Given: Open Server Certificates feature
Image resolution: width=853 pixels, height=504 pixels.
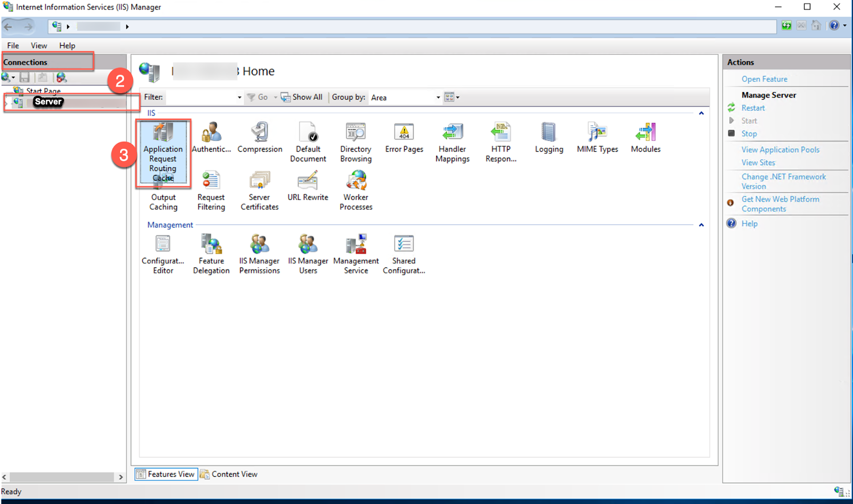Looking at the screenshot, I should click(260, 191).
